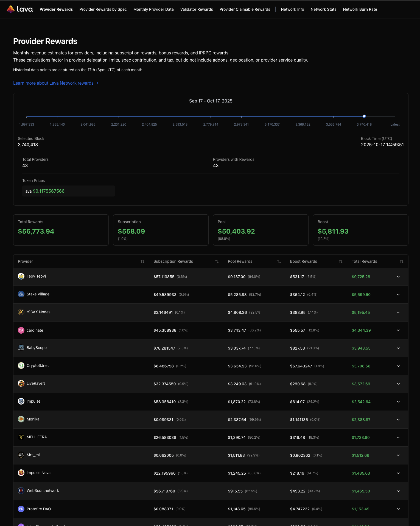Sort by Subscription Rewards arrows

tap(217, 261)
